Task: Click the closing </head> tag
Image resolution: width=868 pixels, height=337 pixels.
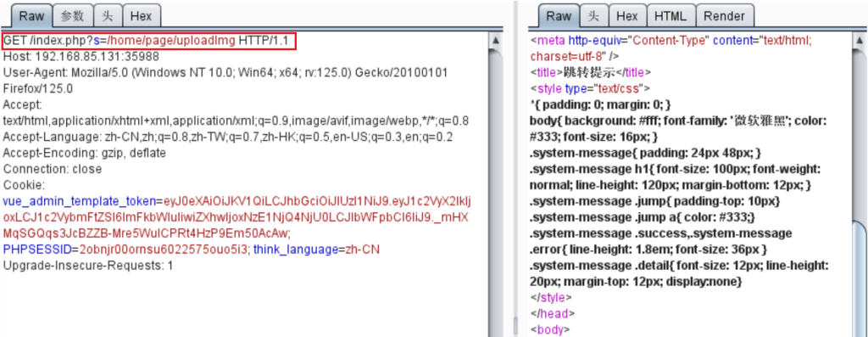Action: click(x=553, y=313)
